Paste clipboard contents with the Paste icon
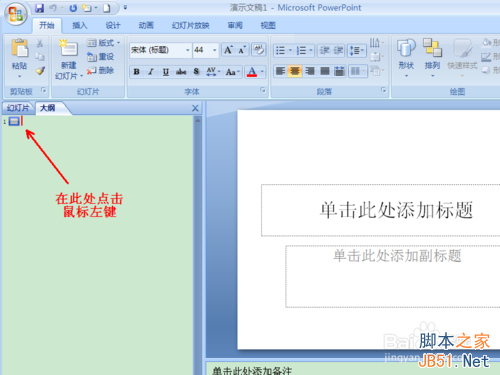Screen dimensions: 500x375 (20, 48)
